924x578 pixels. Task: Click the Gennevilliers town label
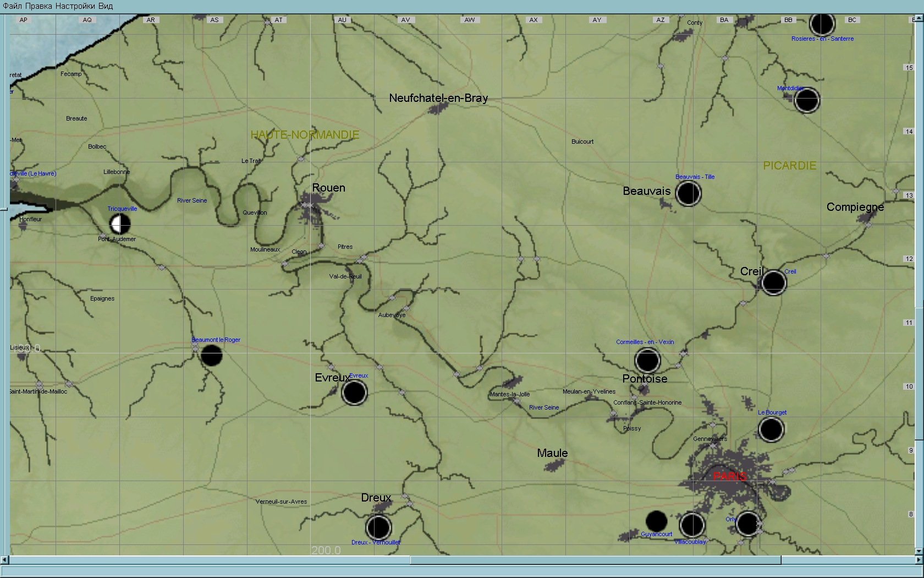[710, 439]
